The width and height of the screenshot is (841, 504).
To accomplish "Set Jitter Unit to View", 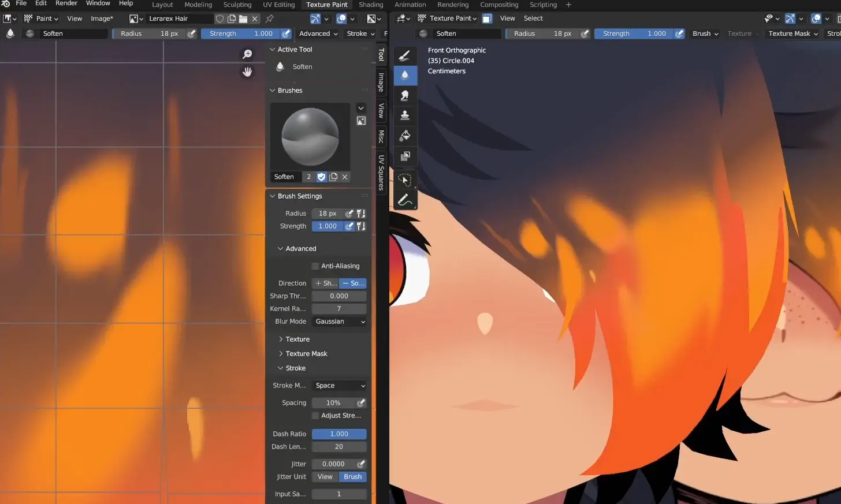I will coord(325,477).
